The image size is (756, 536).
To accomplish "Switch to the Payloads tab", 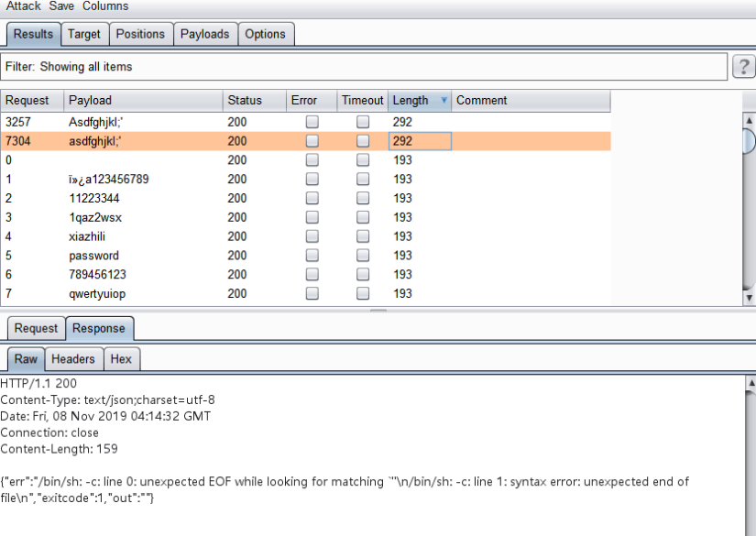I will (204, 34).
